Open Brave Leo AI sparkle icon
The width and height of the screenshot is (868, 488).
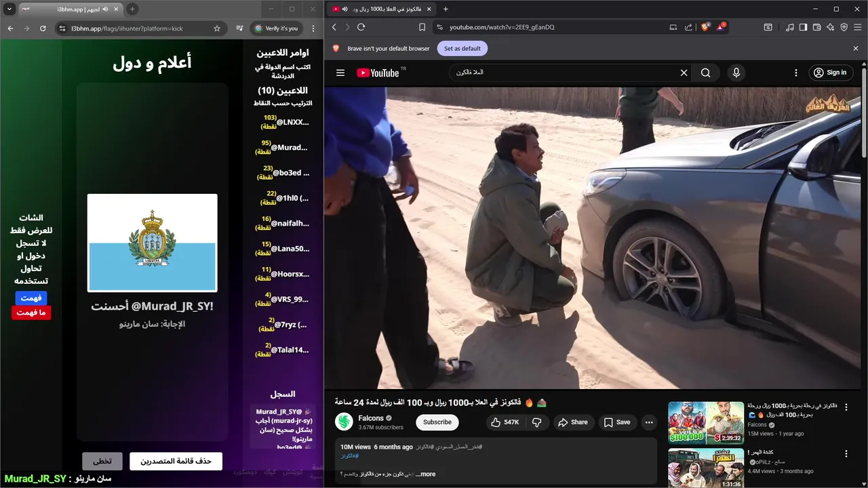(831, 27)
